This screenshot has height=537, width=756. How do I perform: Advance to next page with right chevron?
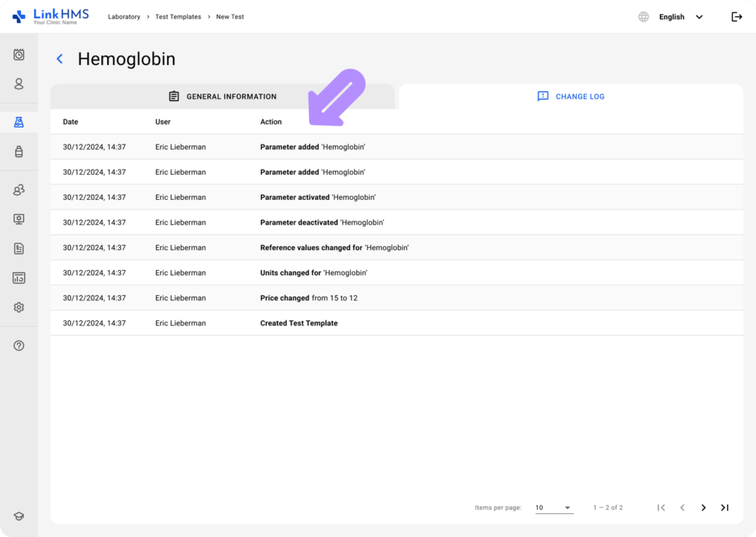click(704, 507)
